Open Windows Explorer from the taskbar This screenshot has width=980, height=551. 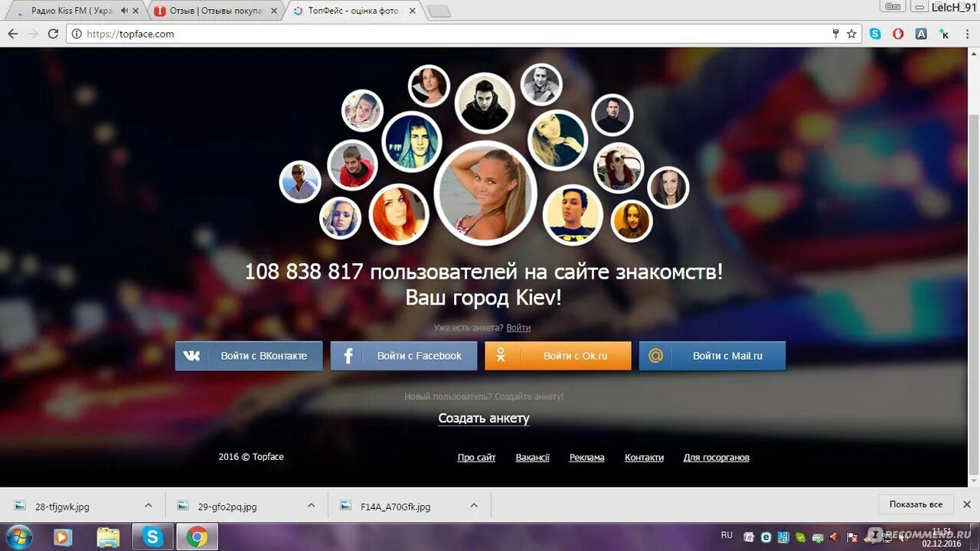pyautogui.click(x=108, y=537)
